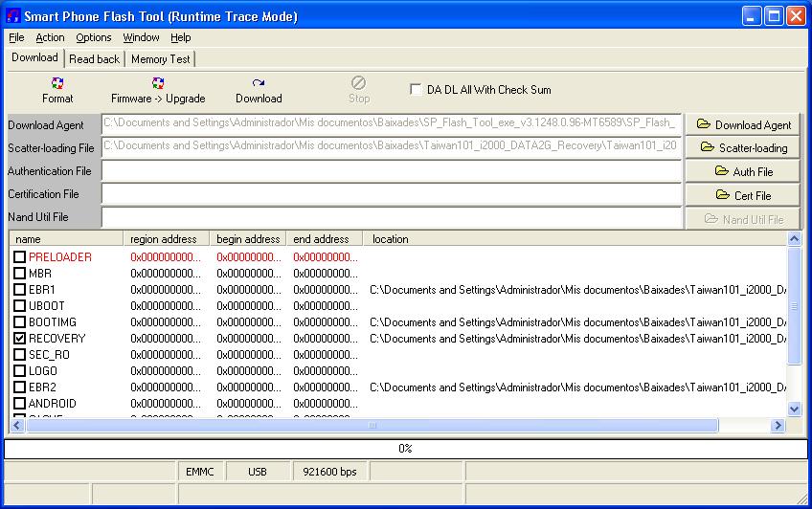
Task: Sort by the name column header
Action: coord(66,239)
